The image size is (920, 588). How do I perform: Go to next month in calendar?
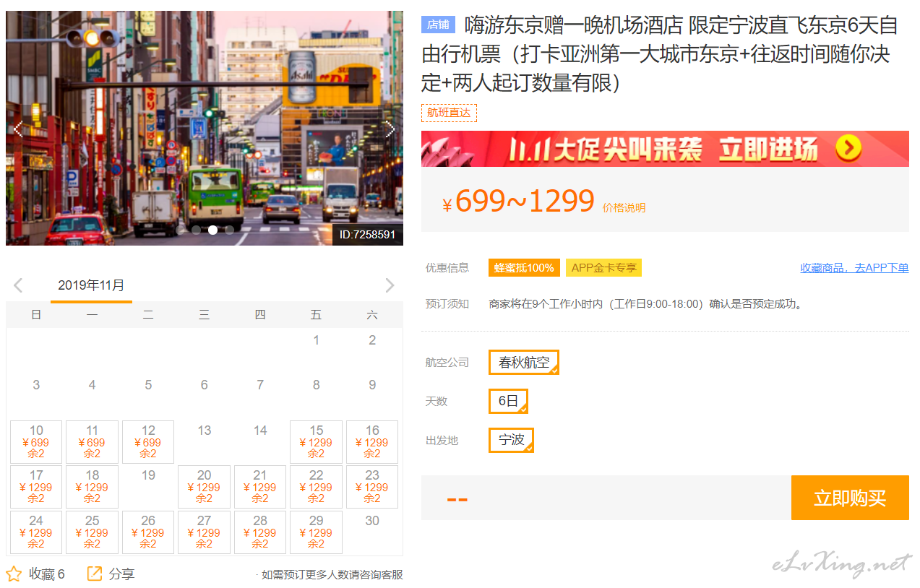(390, 285)
